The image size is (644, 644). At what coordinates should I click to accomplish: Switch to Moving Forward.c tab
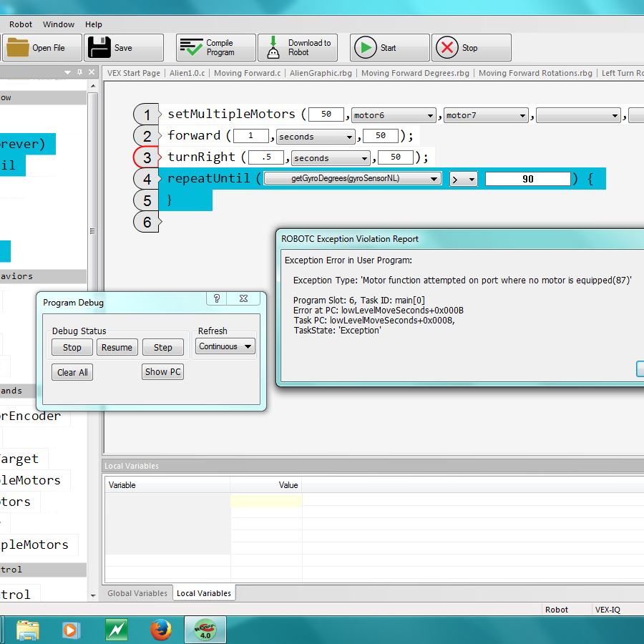(248, 73)
